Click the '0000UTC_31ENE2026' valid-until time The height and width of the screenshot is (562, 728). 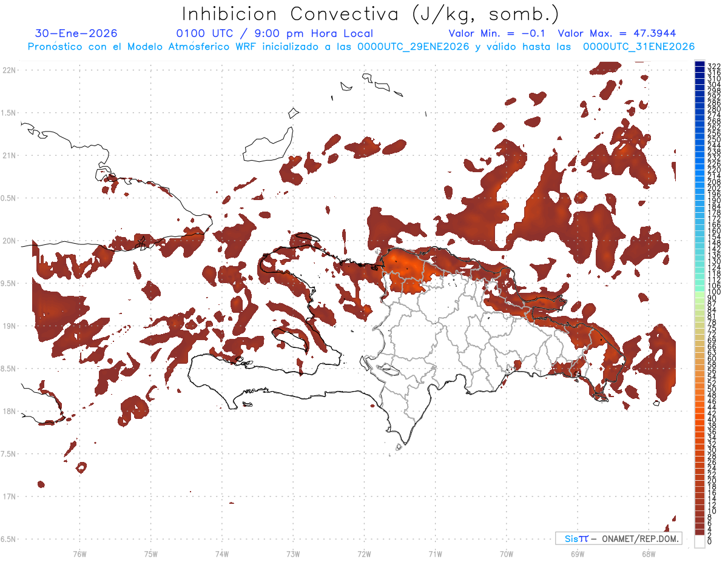point(639,47)
